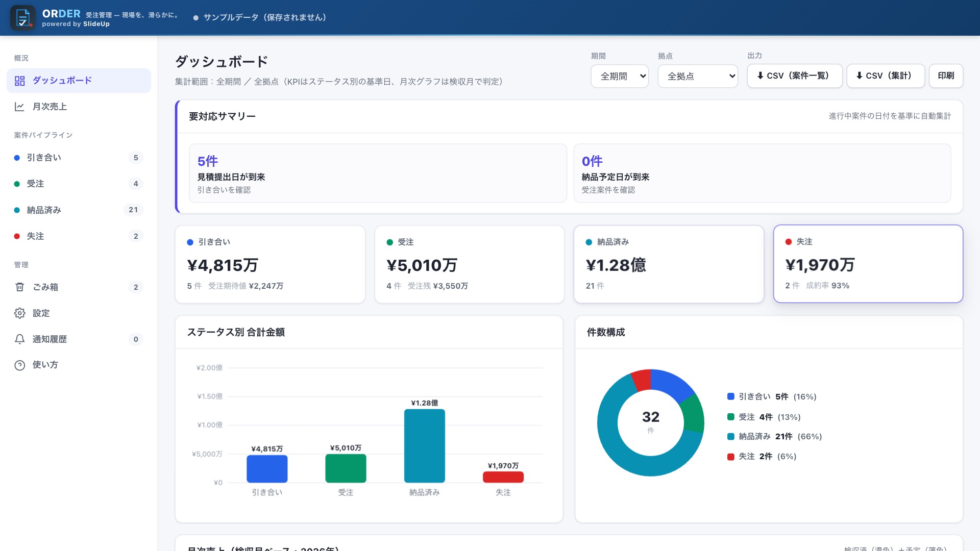Click the 印刷 print button
The height and width of the screenshot is (551, 980).
[946, 76]
